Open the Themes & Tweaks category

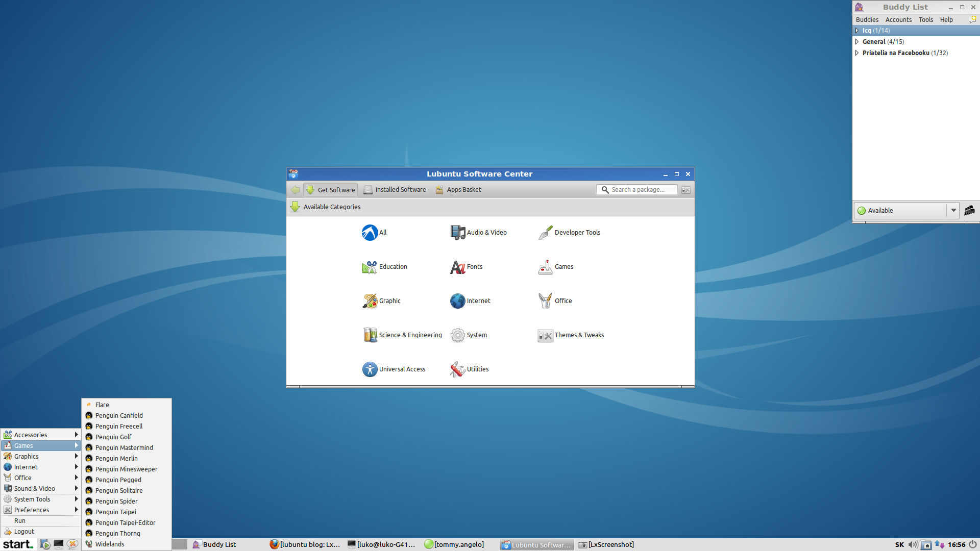571,335
